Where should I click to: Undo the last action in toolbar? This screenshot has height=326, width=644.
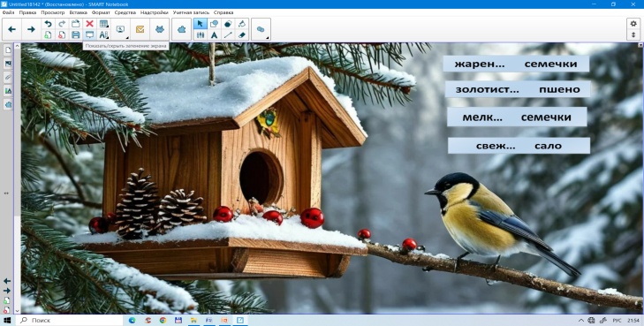pos(48,24)
